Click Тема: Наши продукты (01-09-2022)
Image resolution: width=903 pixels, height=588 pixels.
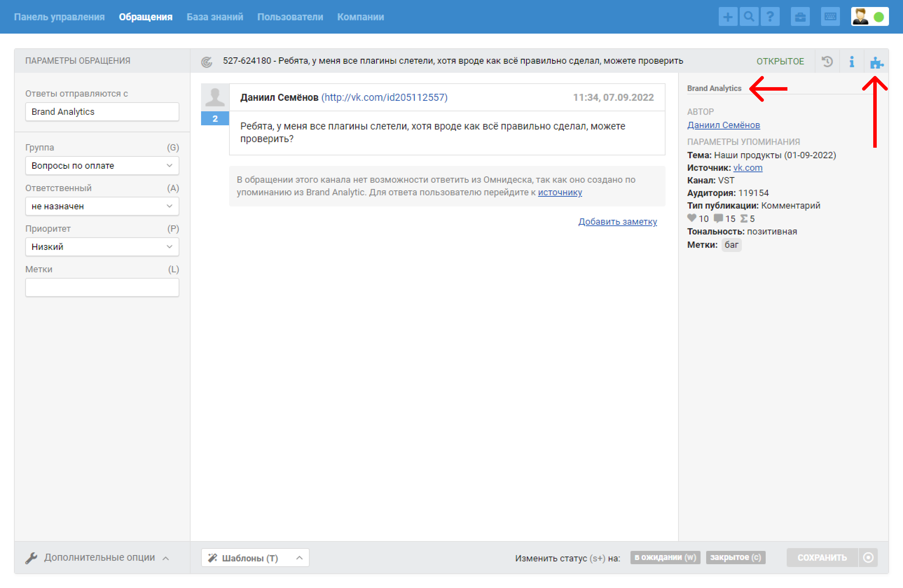click(761, 155)
